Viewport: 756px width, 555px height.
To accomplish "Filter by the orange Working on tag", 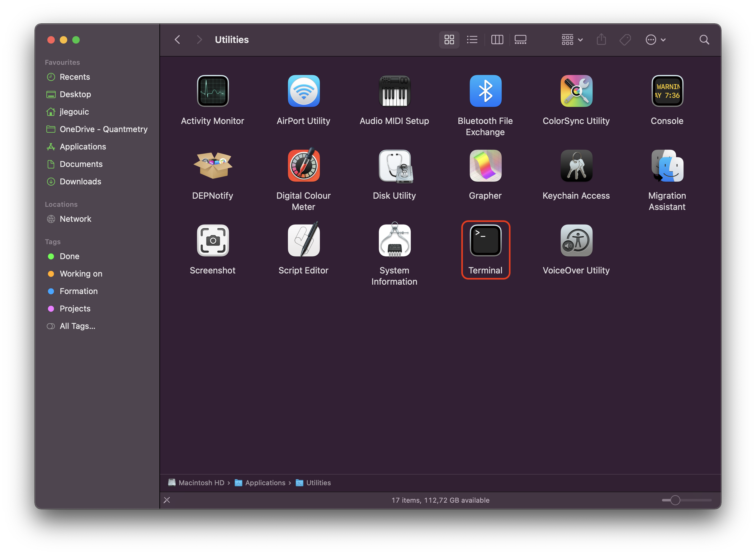I will click(97, 274).
